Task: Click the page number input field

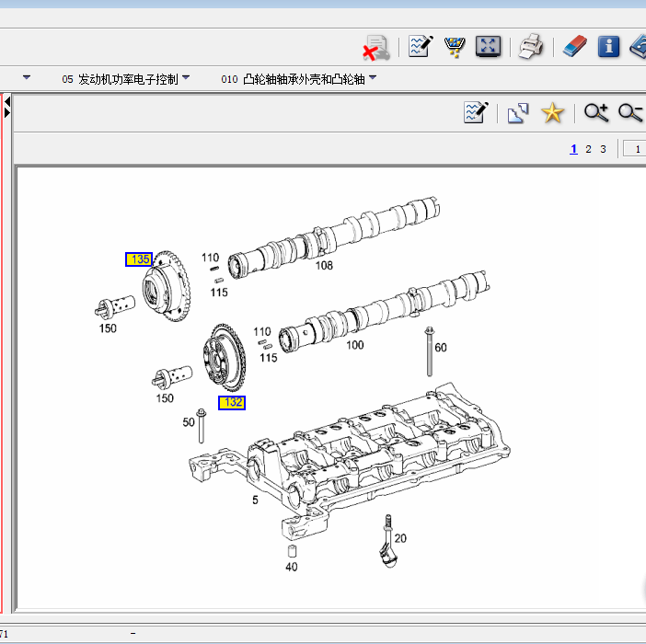Action: [634, 149]
